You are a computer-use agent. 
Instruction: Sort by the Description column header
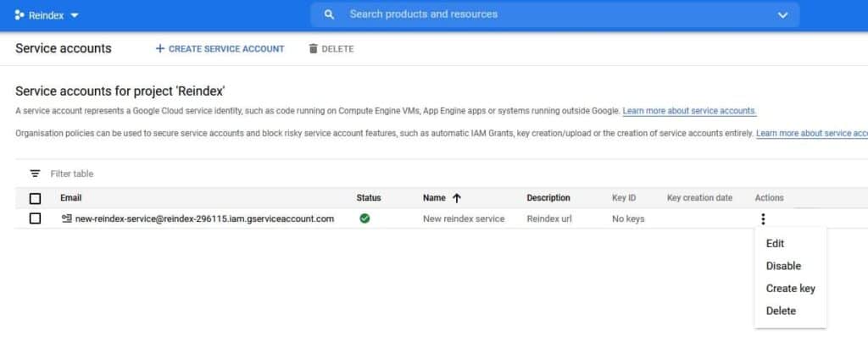[x=548, y=197]
